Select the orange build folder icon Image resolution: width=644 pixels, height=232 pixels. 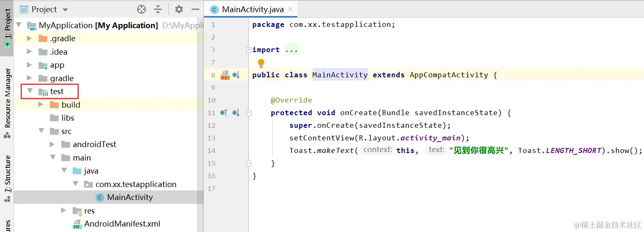point(54,105)
